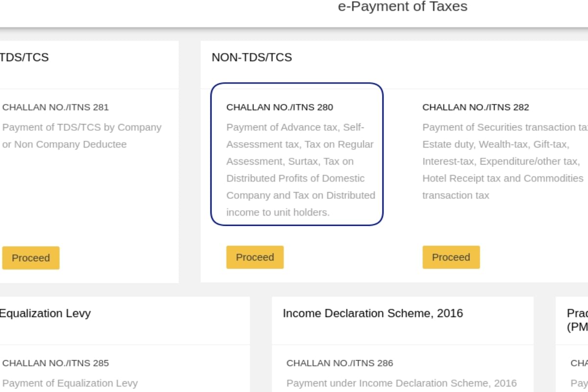Click the Advance tax description text
The width and height of the screenshot is (588, 392).
pyautogui.click(x=300, y=169)
